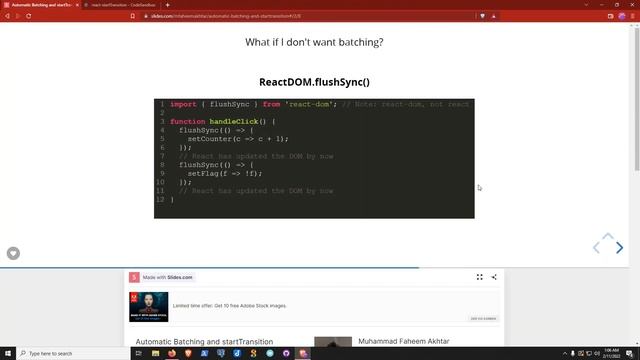Close the Automatic Batching tab
This screenshot has width=640, height=360.
[x=77, y=5]
